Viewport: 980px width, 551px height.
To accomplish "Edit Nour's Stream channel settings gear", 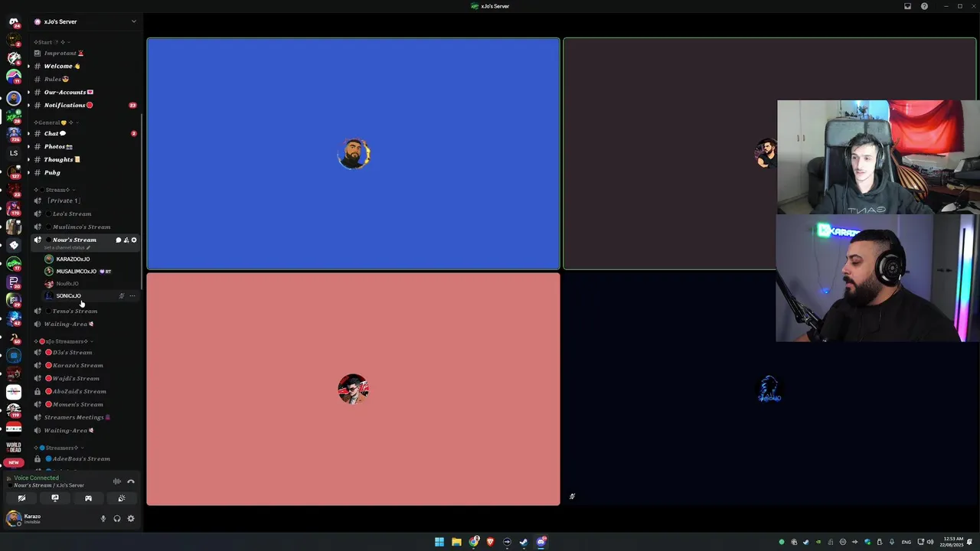I will pyautogui.click(x=134, y=240).
